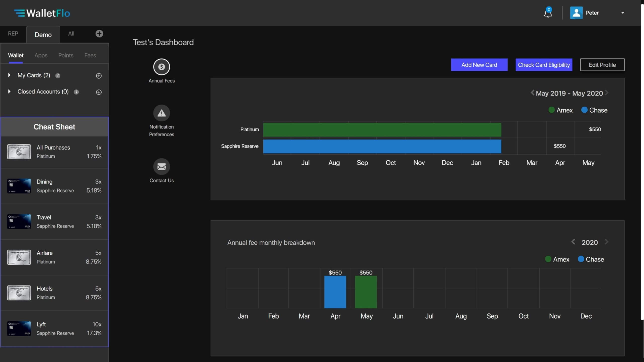Click plus icon next to Closed Accounts
The width and height of the screenshot is (644, 362).
pyautogui.click(x=99, y=92)
